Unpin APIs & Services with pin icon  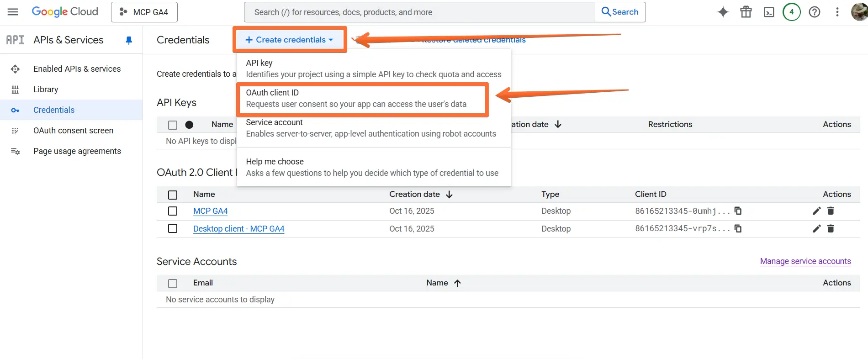pyautogui.click(x=129, y=40)
